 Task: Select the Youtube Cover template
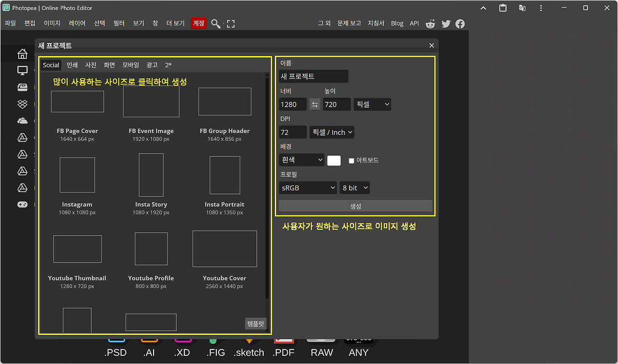225,261
